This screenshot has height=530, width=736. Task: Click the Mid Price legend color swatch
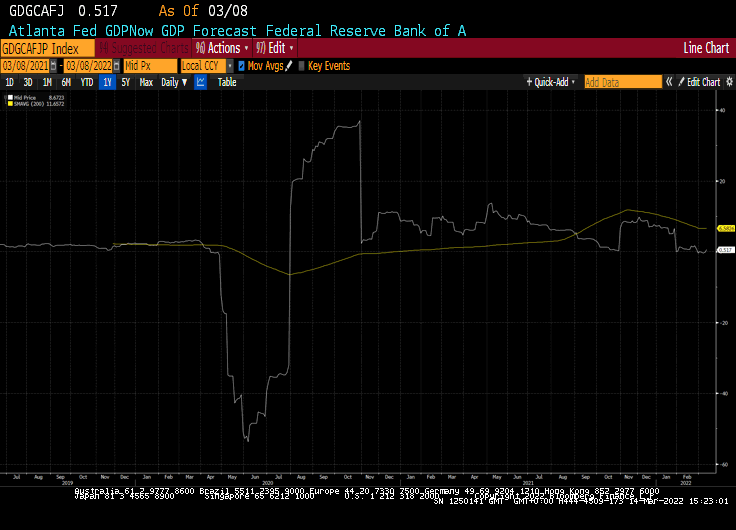pyautogui.click(x=8, y=97)
